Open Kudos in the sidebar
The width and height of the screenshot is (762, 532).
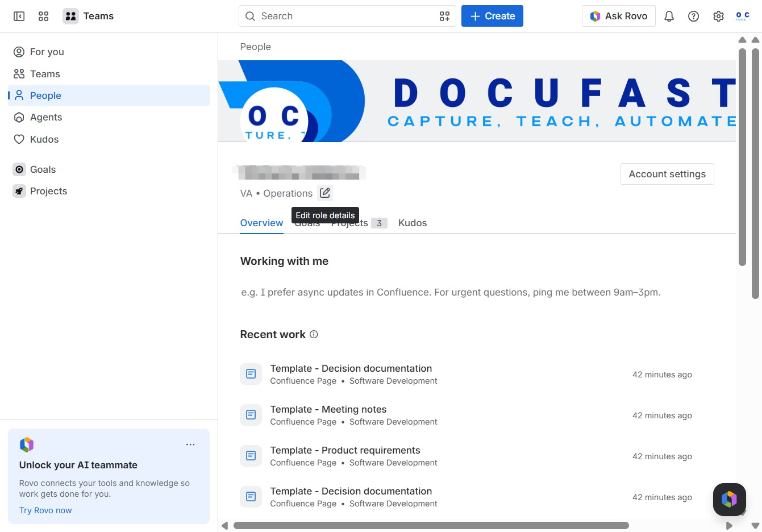(x=109, y=139)
